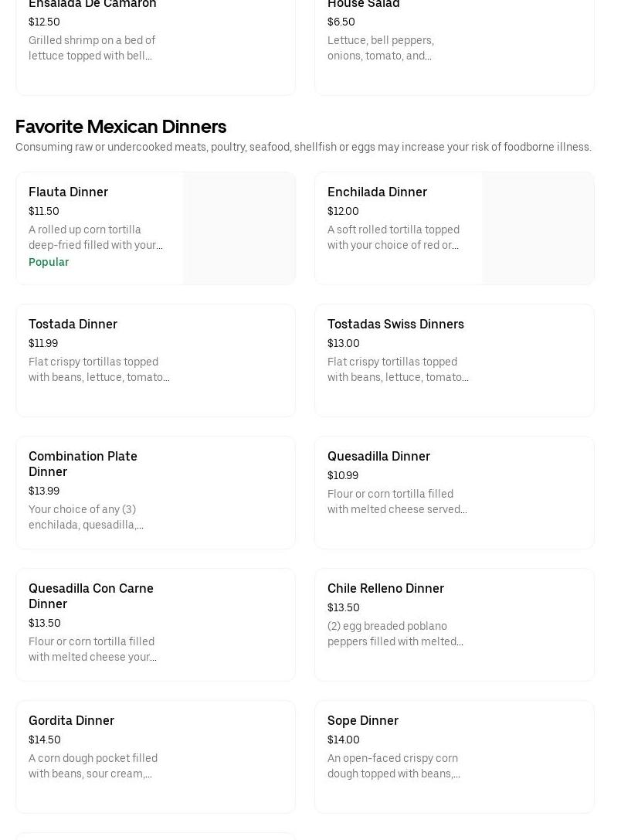This screenshot has height=840, width=621.
Task: Pick the Quesadilla Con Carne Dinner
Action: (x=154, y=624)
